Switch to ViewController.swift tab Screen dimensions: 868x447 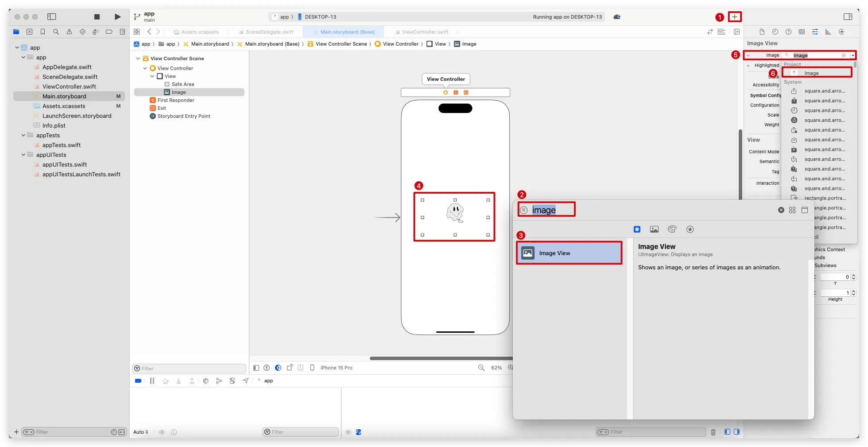[425, 32]
